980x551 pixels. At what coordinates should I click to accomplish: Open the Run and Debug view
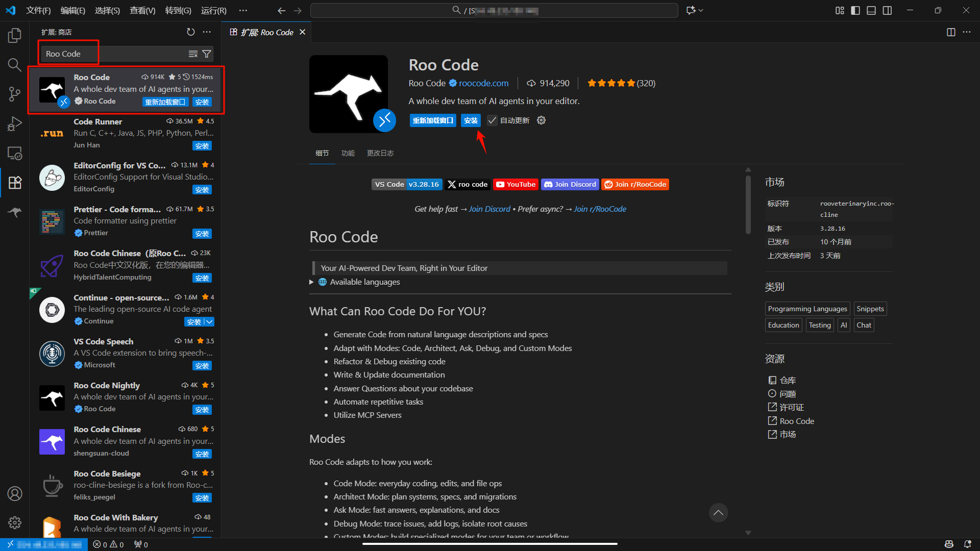[15, 123]
